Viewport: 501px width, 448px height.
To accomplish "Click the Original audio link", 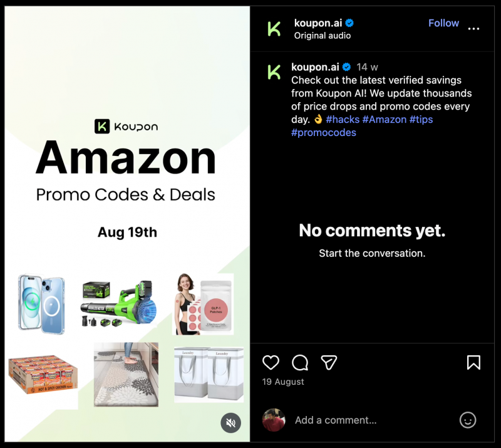I will (x=322, y=36).
